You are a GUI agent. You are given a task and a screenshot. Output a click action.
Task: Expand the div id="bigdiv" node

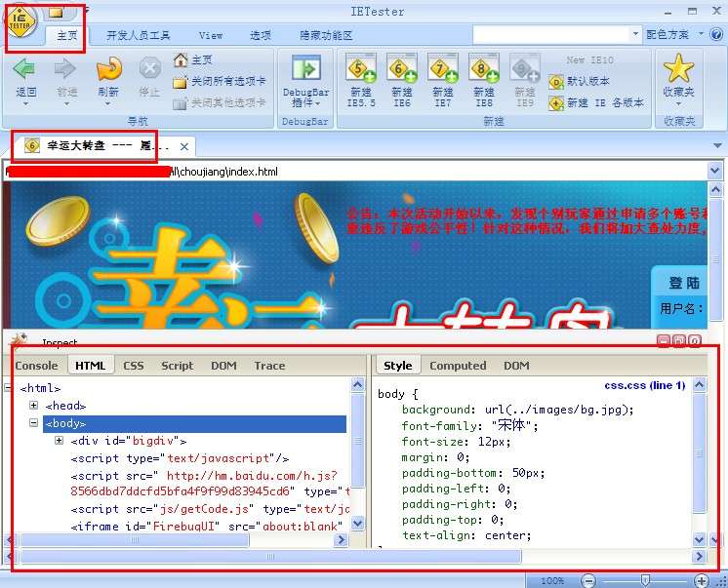pos(59,440)
